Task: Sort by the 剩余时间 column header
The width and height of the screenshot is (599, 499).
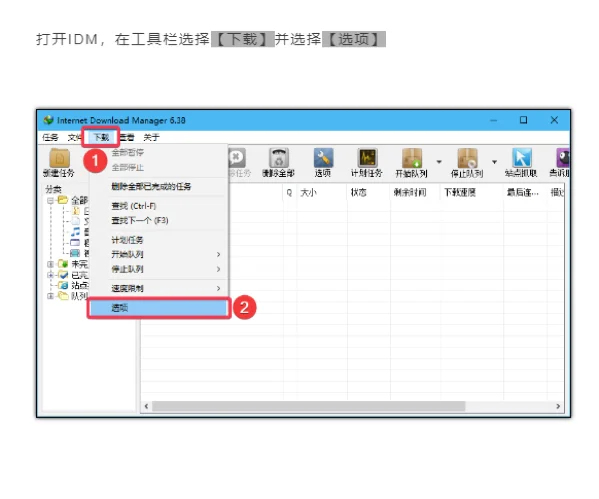Action: [415, 193]
